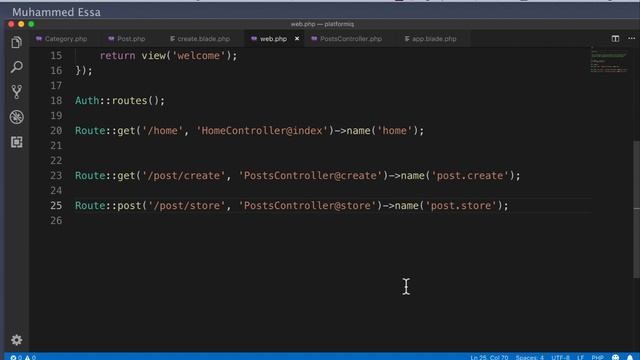The height and width of the screenshot is (360, 640).
Task: Open the Manage settings gear
Action: coord(16,340)
